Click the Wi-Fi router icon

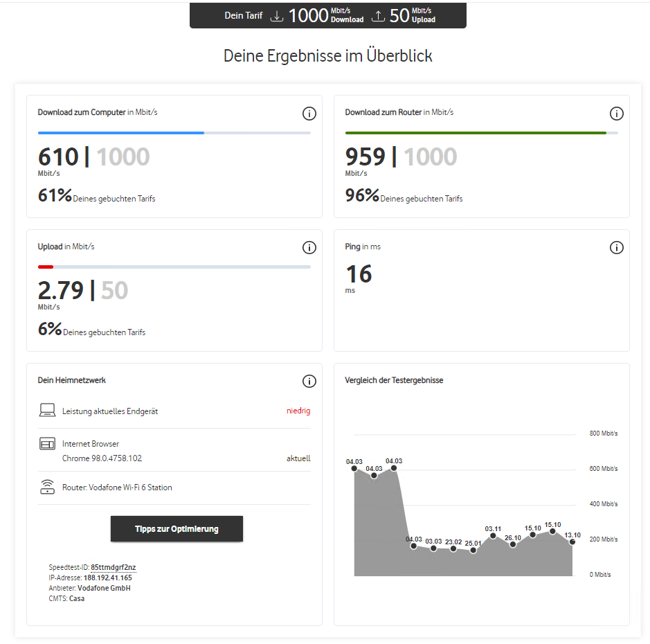tap(47, 487)
